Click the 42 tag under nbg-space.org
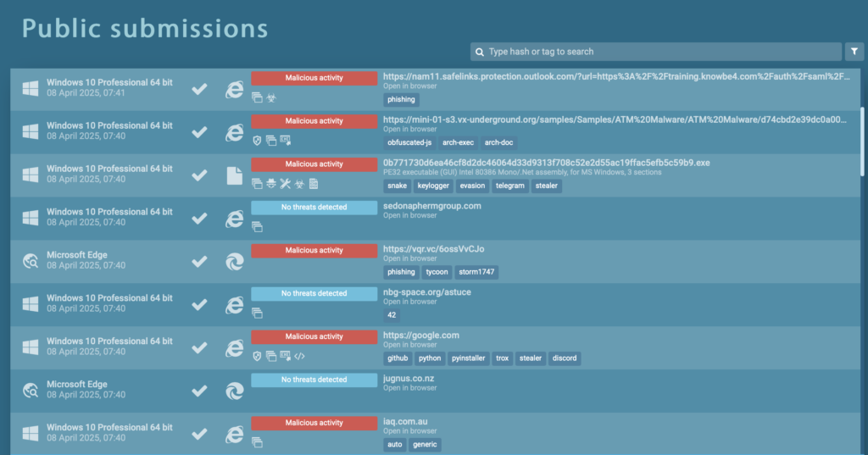868x455 pixels. click(392, 315)
